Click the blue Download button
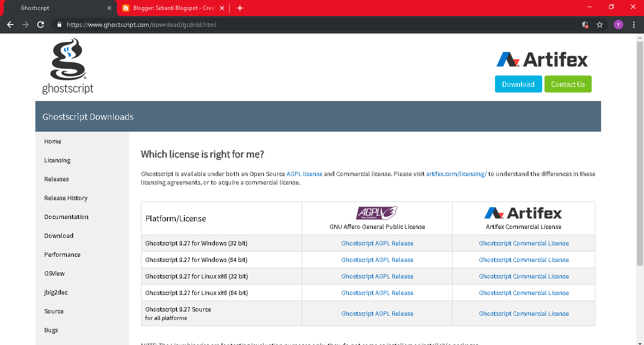Viewport: 644px width, 345px height. coord(518,84)
